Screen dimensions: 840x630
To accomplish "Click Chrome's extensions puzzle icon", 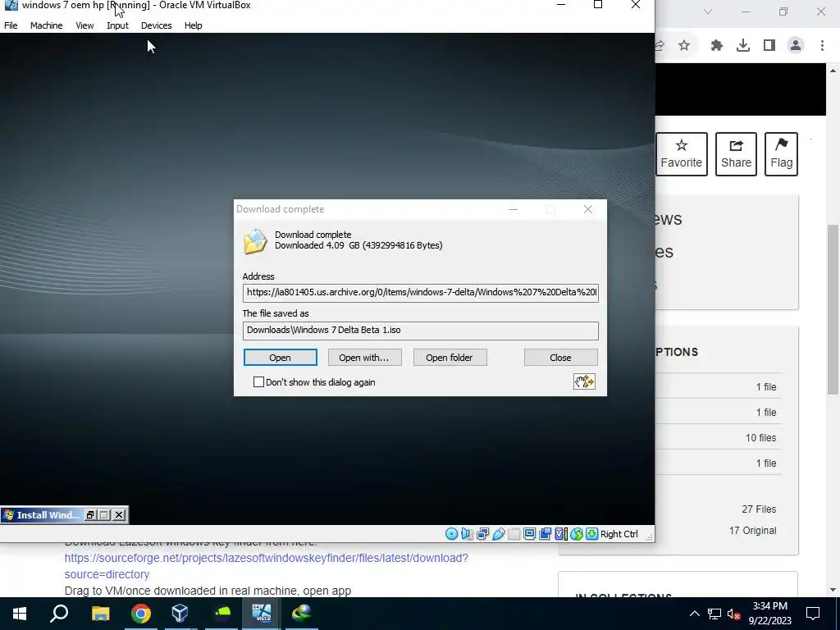I will pyautogui.click(x=717, y=46).
